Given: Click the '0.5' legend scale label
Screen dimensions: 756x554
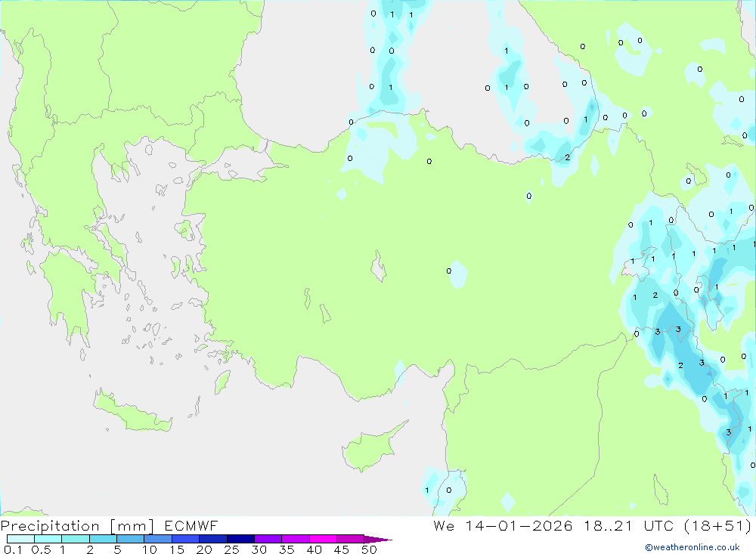Looking at the screenshot, I should coord(41,549).
